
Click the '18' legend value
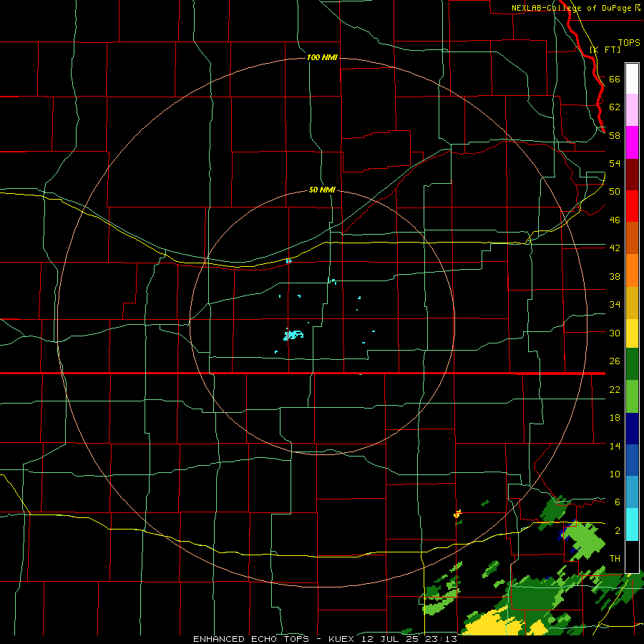point(615,418)
